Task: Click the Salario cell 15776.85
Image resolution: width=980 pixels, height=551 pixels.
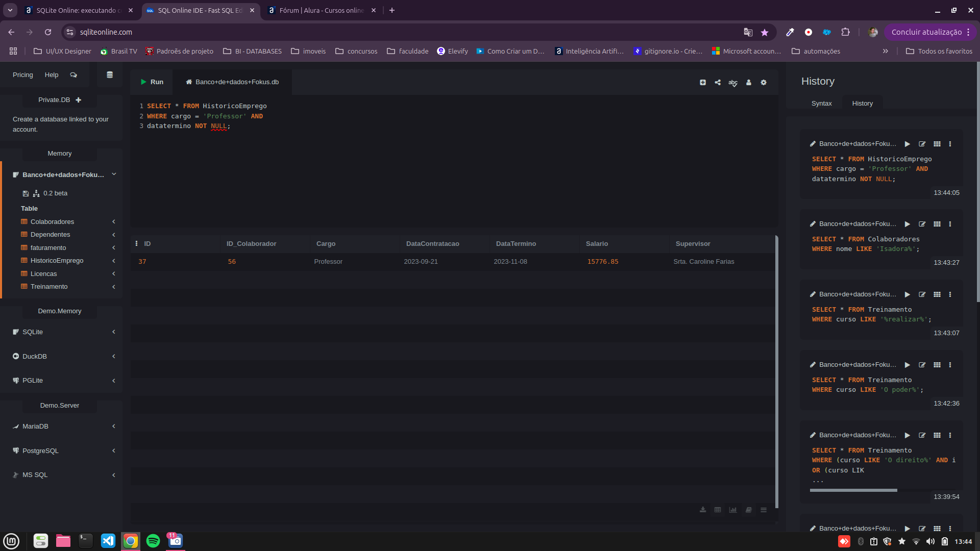Action: [x=603, y=262]
